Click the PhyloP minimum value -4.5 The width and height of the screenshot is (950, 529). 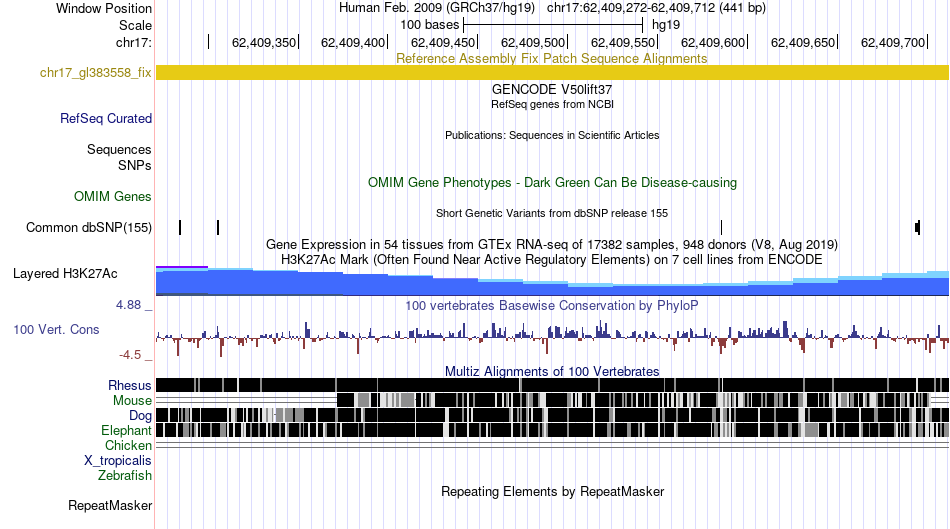point(130,354)
